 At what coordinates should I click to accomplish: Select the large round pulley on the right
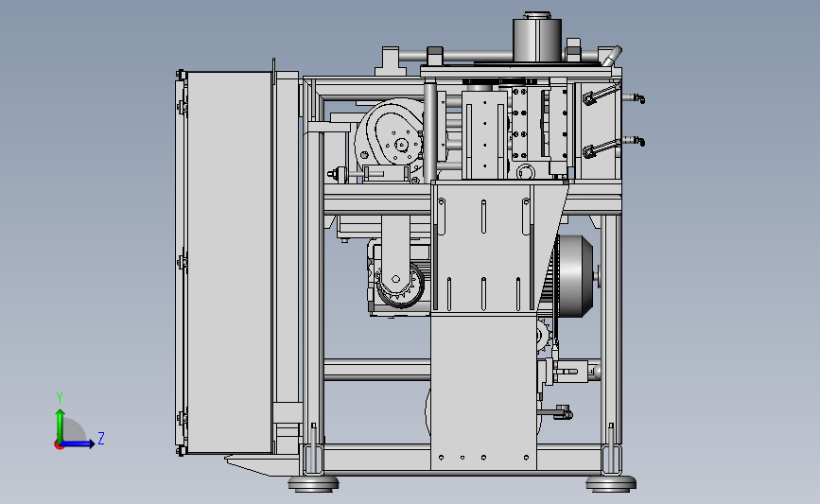(576, 276)
